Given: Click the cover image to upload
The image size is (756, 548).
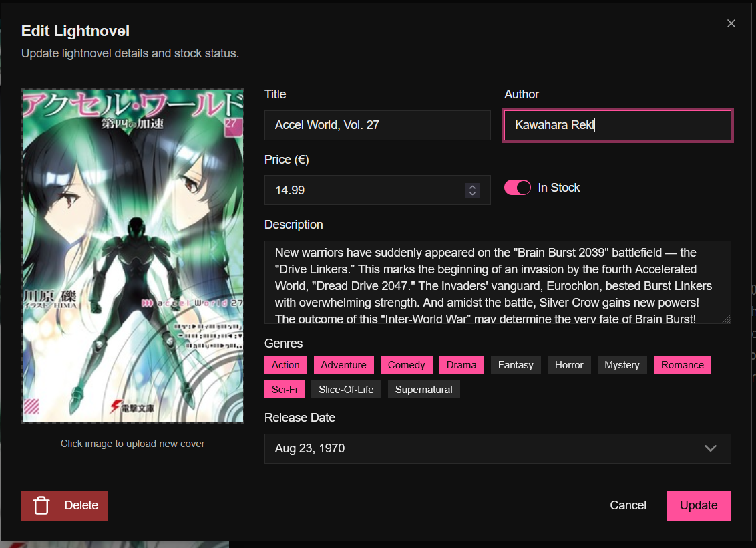Looking at the screenshot, I should tap(133, 256).
